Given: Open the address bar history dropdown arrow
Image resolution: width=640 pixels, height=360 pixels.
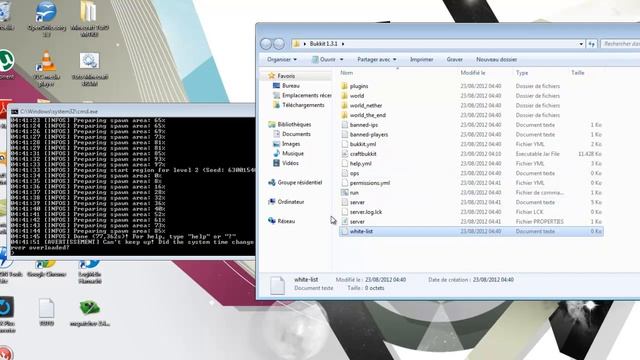Looking at the screenshot, I should [581, 44].
